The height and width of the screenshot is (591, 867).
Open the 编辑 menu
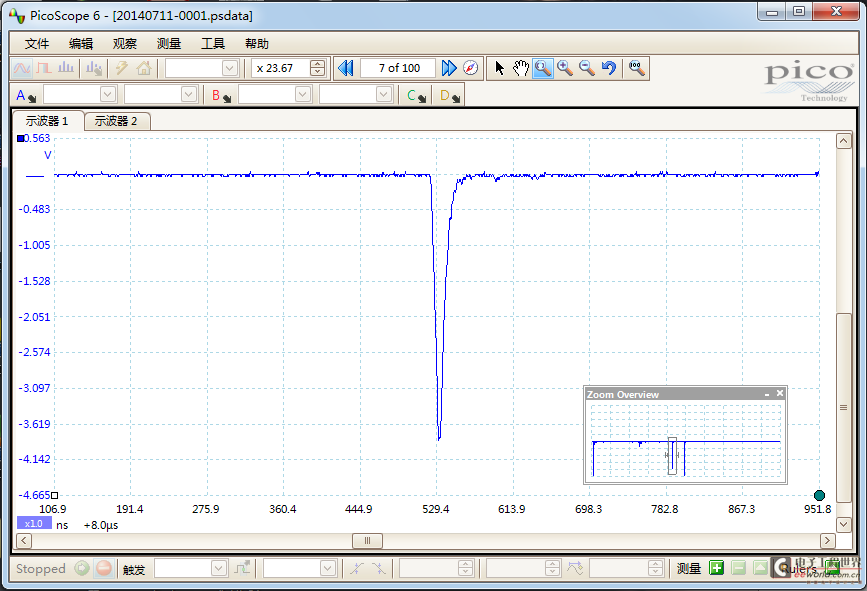(x=81, y=44)
